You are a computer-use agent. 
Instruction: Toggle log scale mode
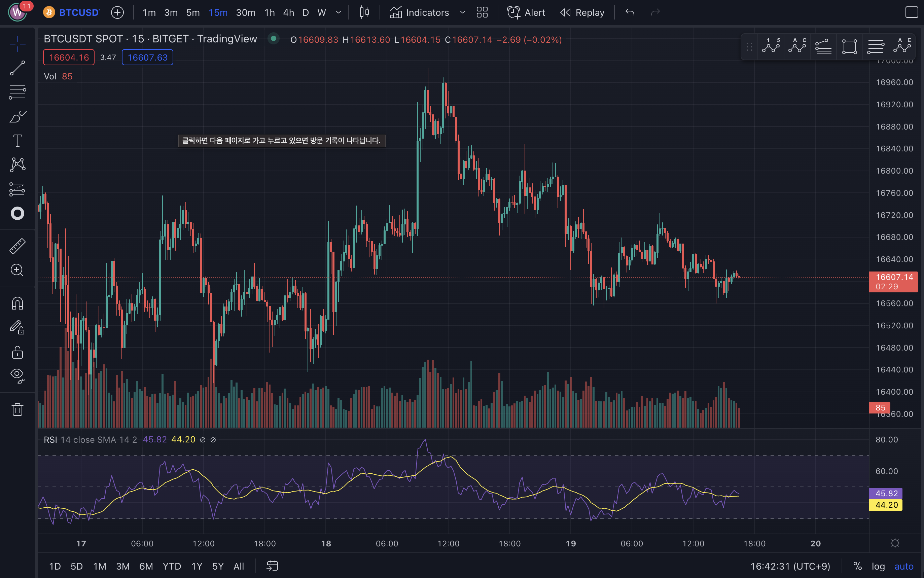879,566
